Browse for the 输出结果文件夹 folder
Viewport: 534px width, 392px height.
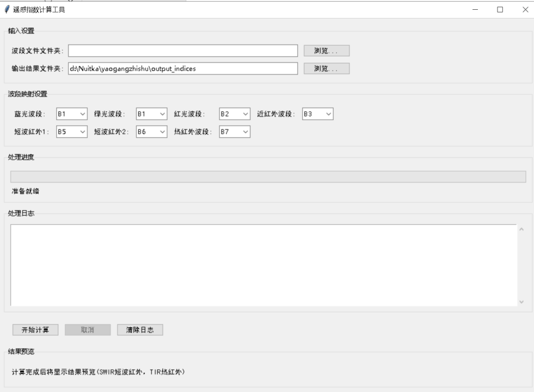(x=327, y=69)
